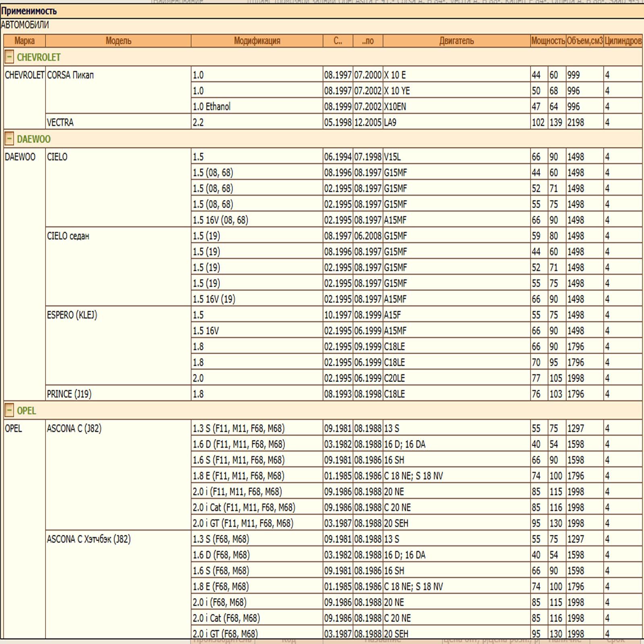Collapse the OPEL group

click(9, 411)
